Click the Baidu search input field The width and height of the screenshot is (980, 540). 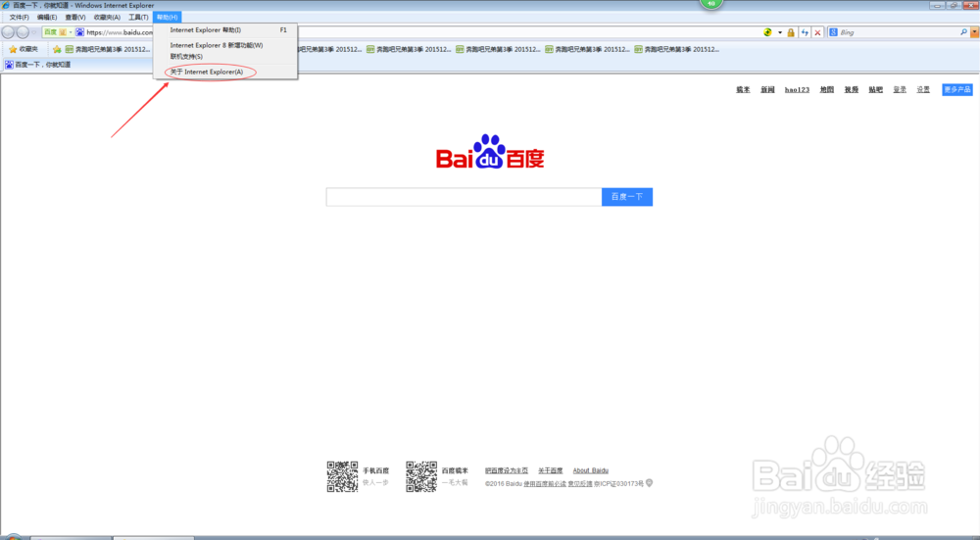464,197
